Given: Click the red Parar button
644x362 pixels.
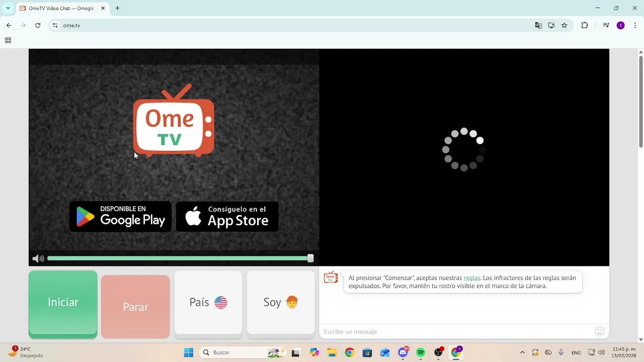Looking at the screenshot, I should (x=135, y=307).
